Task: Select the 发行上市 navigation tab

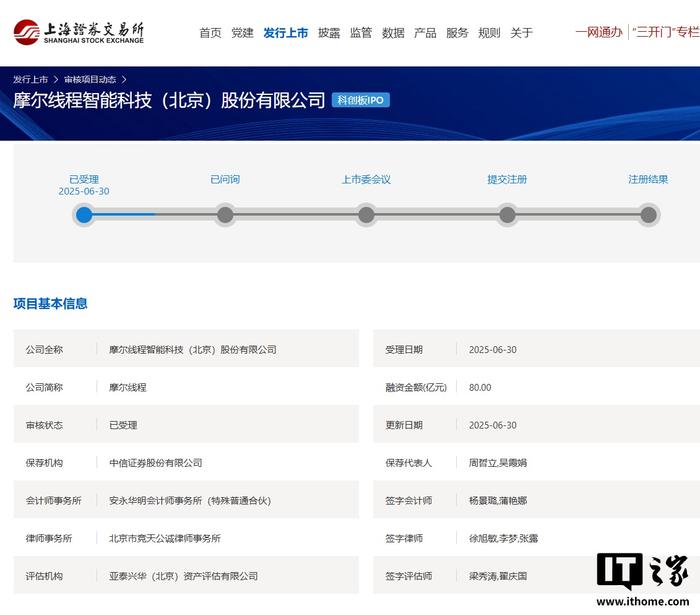Action: pos(286,33)
